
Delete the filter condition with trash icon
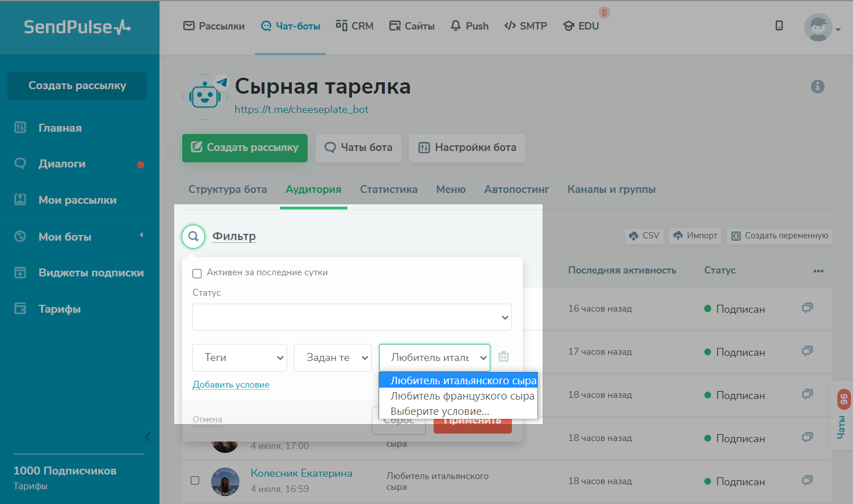pyautogui.click(x=503, y=357)
